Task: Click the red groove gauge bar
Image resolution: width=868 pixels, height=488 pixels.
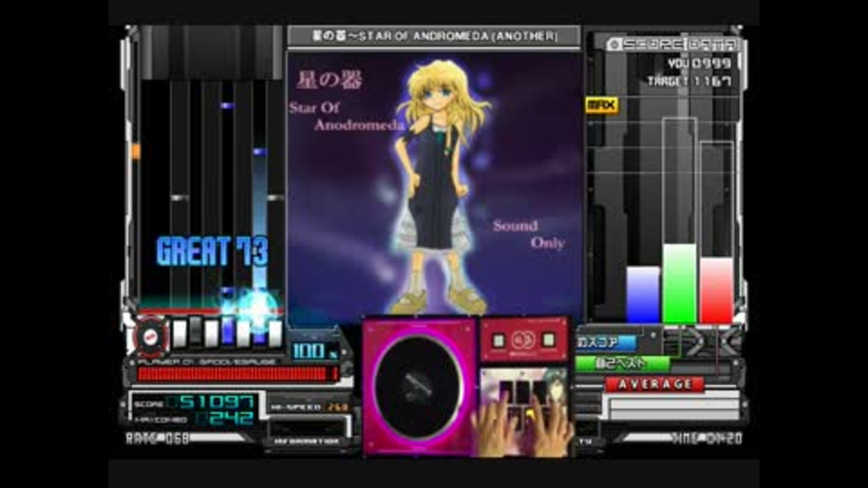Action: point(238,374)
